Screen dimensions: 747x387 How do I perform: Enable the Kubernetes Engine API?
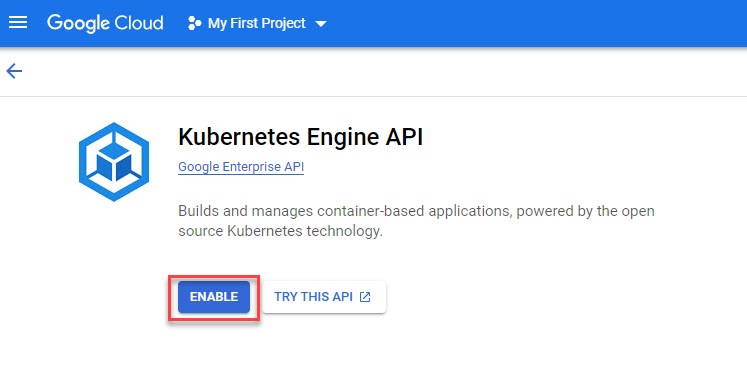pyautogui.click(x=214, y=297)
